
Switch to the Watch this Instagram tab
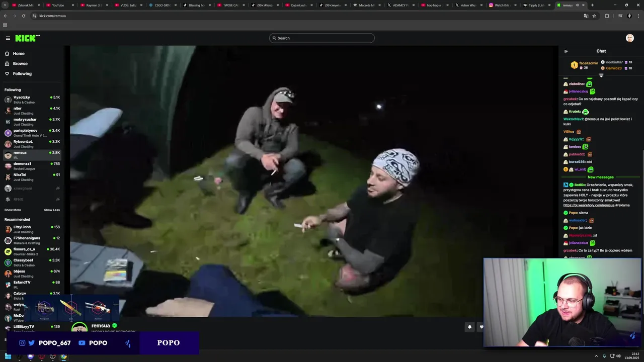point(502,5)
